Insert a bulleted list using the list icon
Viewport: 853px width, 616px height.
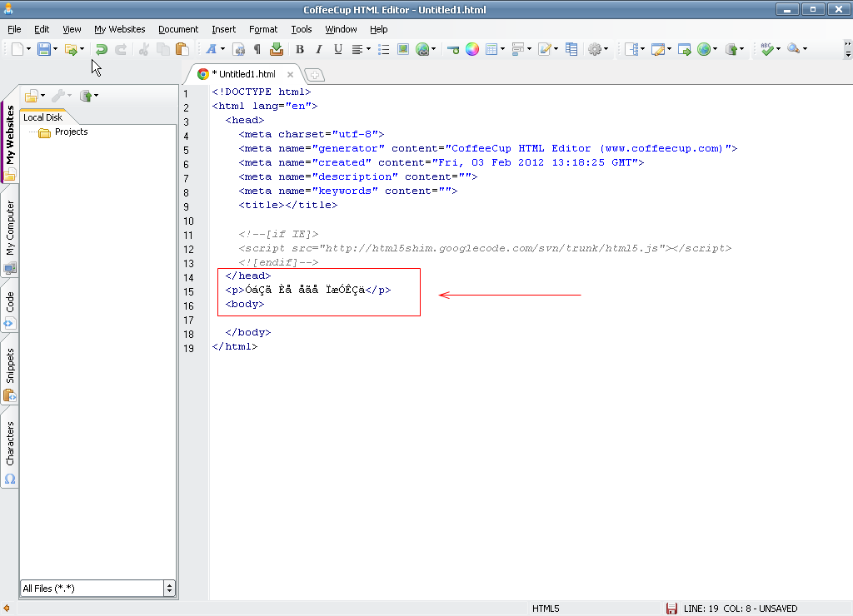[383, 49]
